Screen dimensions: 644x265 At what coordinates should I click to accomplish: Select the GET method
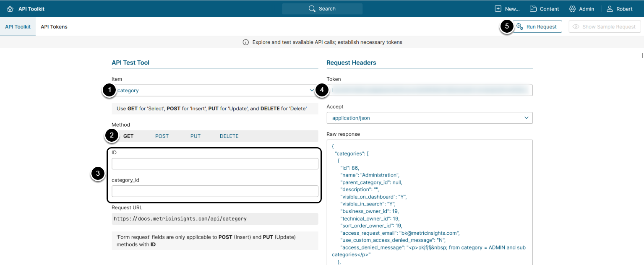click(x=128, y=136)
